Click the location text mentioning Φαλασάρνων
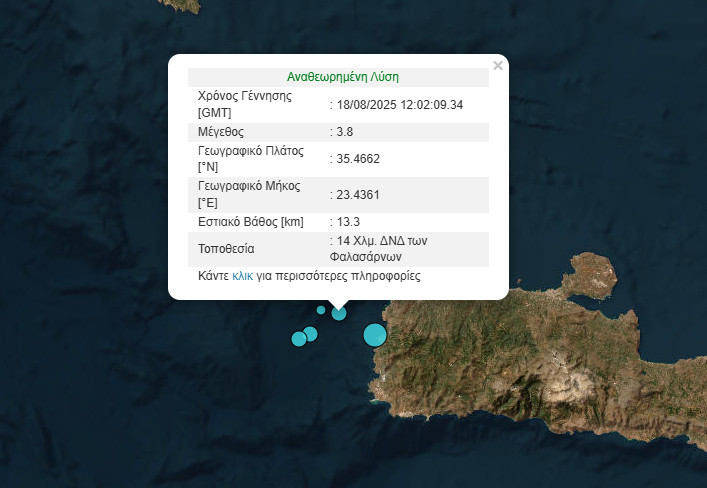 coord(392,248)
